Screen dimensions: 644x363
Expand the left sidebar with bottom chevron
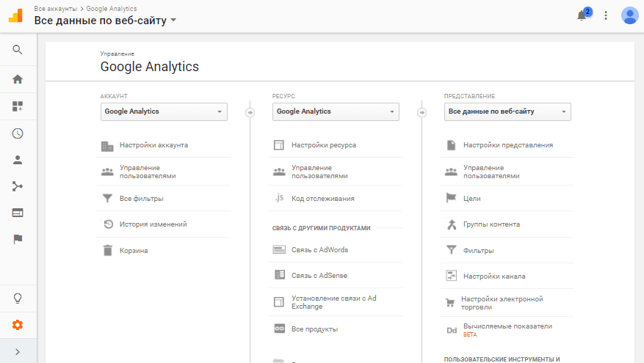tap(18, 352)
